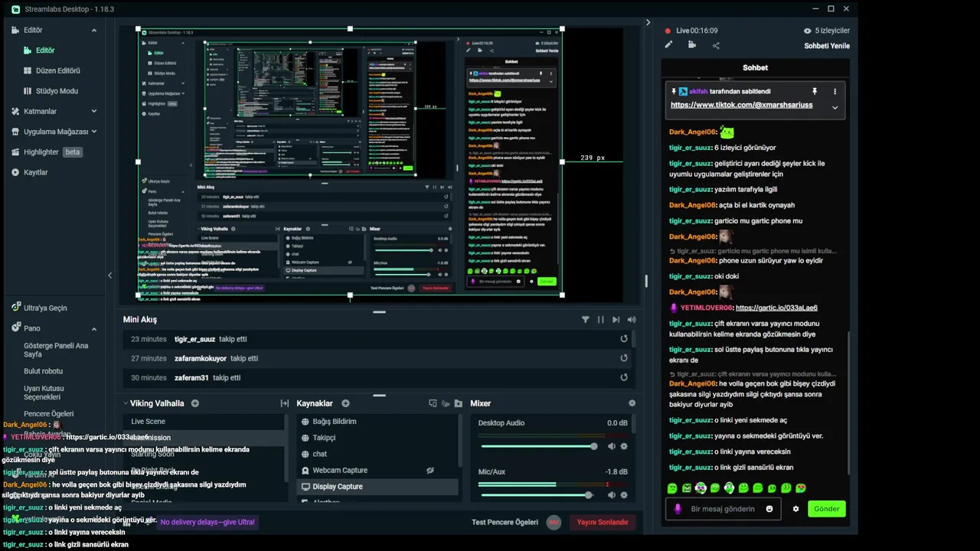Pause the Mini Akış alert queue
The height and width of the screenshot is (551, 980).
601,320
